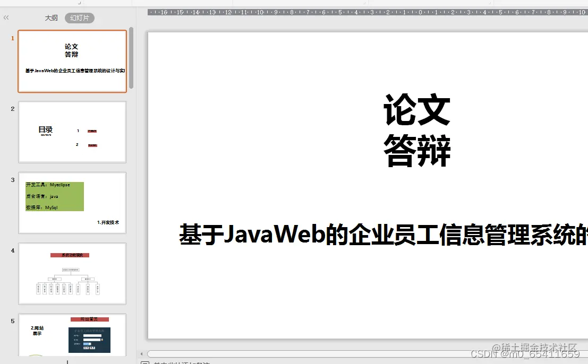588x364 pixels.
Task: Select slide 4 with the system function diagram
Action: tap(72, 273)
